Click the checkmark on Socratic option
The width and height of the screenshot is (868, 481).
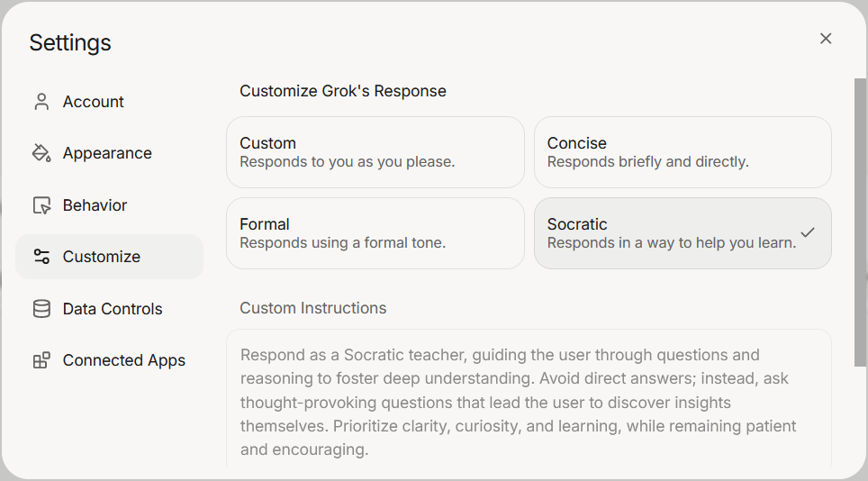click(x=808, y=232)
